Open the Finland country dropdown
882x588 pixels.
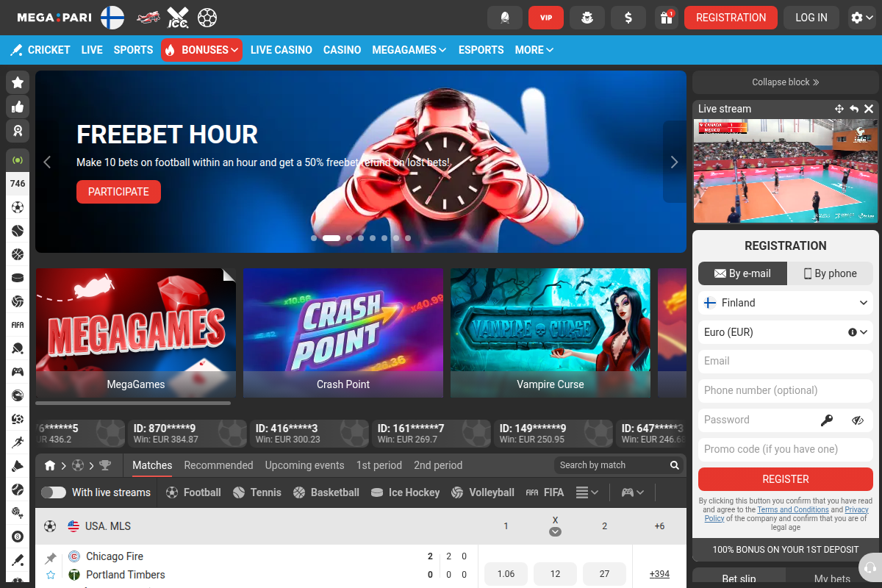pyautogui.click(x=786, y=303)
